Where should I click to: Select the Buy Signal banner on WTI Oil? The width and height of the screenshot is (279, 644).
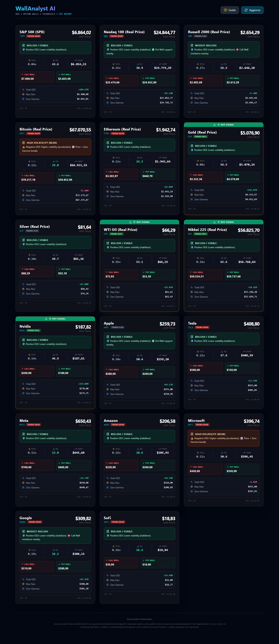(x=139, y=222)
